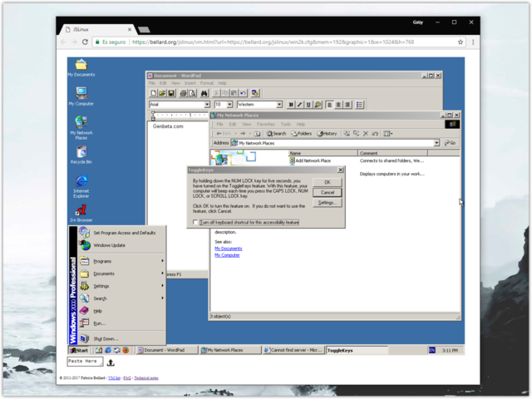532x399 pixels.
Task: Expand Search submenu in Start menu
Action: point(122,298)
